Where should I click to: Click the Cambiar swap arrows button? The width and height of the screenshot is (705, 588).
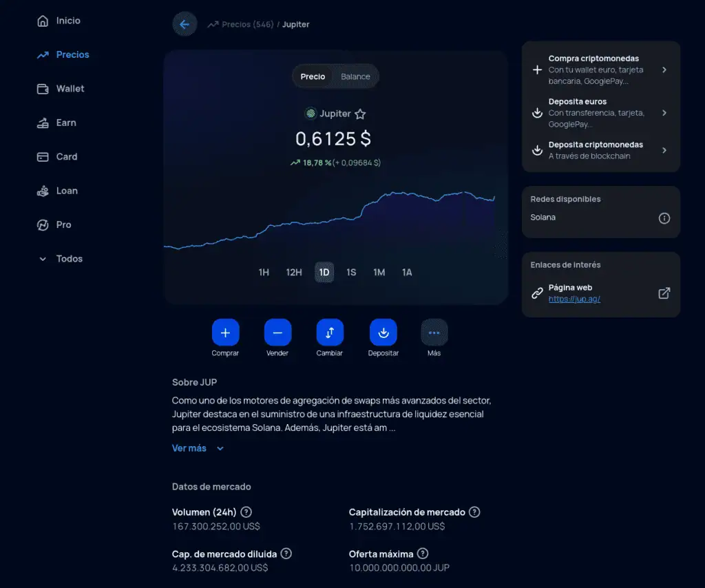point(330,332)
